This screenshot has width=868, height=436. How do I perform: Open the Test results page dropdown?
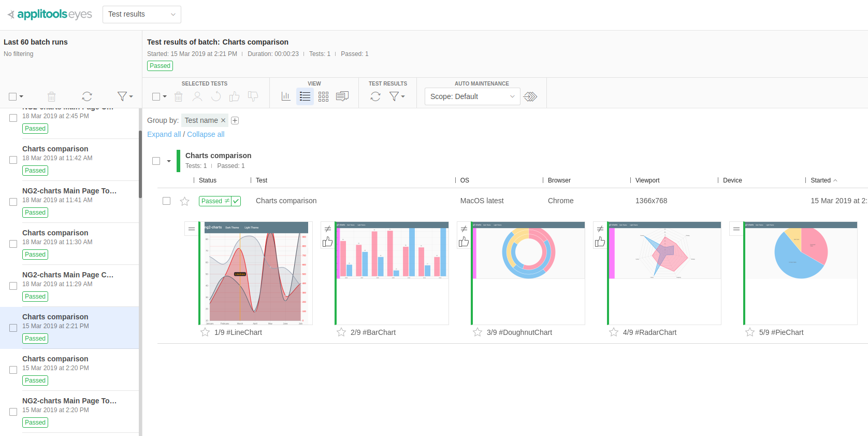(141, 15)
